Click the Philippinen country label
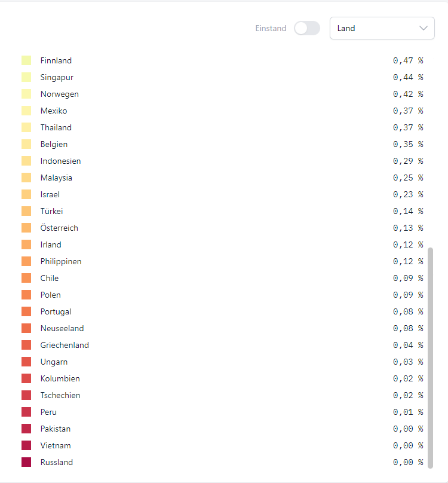 tap(61, 261)
